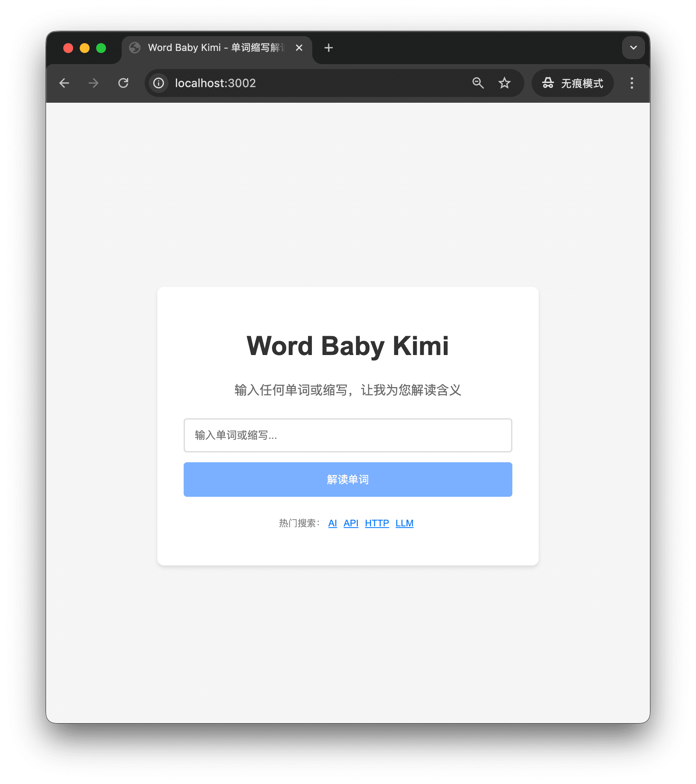Open the AI hot search link
The height and width of the screenshot is (784, 696).
tap(332, 523)
